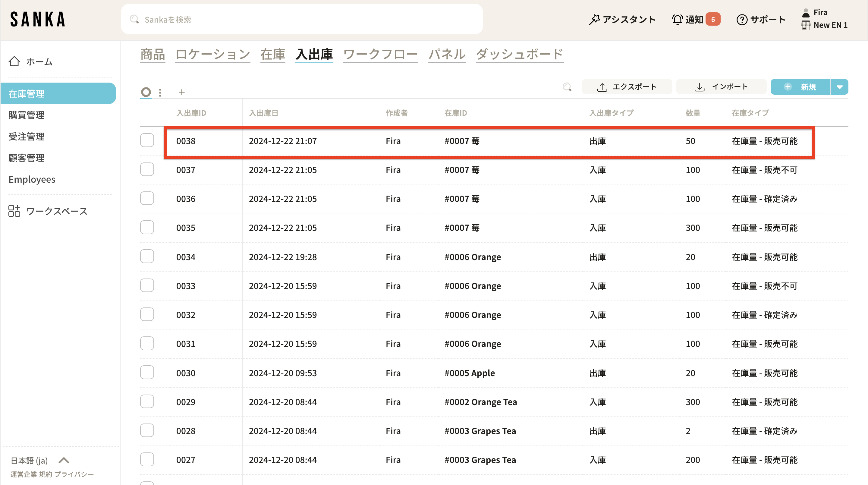Click the home icon in the sidebar
This screenshot has height=485, width=868.
(14, 61)
